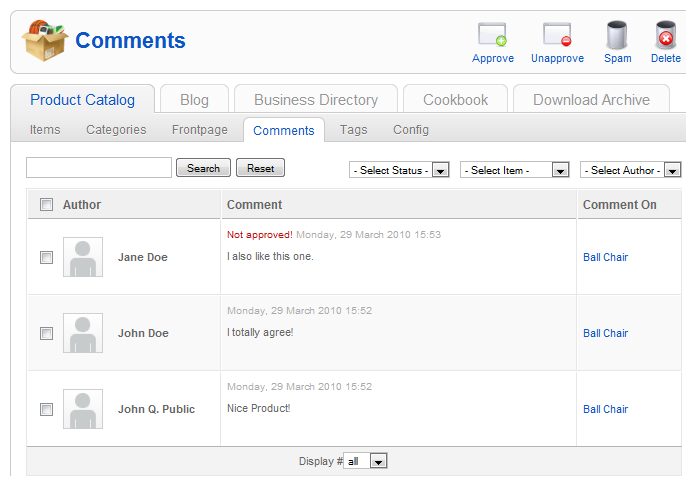
Task: Click John Q. Public's avatar image
Action: tap(83, 409)
